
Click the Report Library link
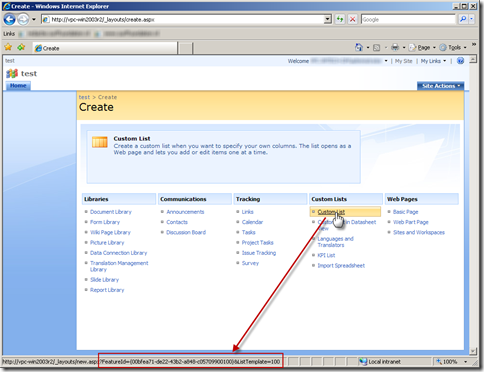tap(107, 290)
